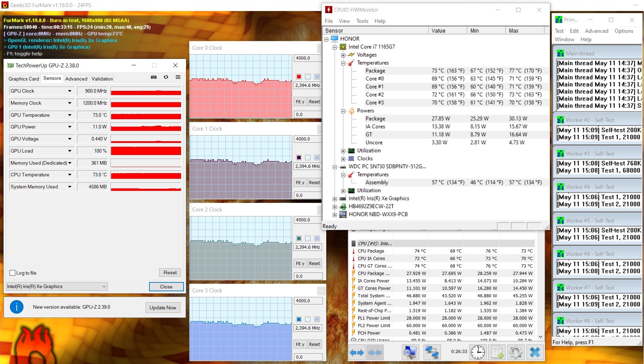Image resolution: width=644 pixels, height=364 pixels.
Task: Expand Intel(R) Iris(R) Xe Graphics node
Action: click(334, 199)
